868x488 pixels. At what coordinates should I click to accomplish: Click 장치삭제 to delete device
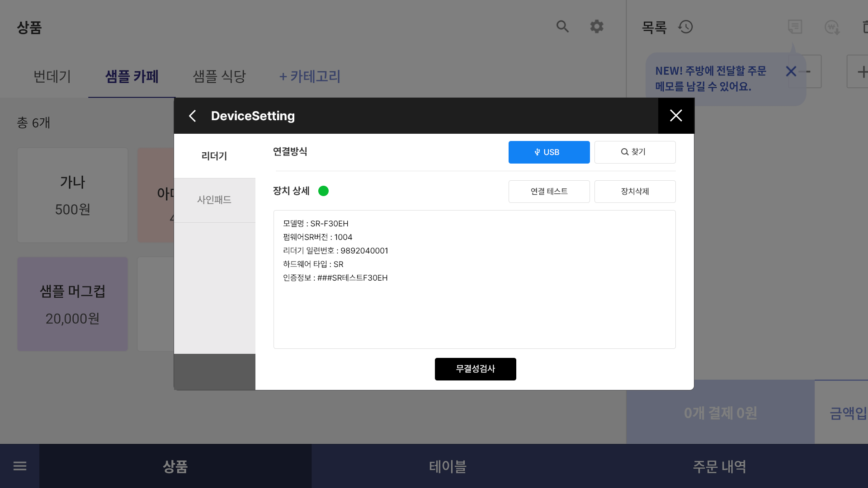click(635, 192)
